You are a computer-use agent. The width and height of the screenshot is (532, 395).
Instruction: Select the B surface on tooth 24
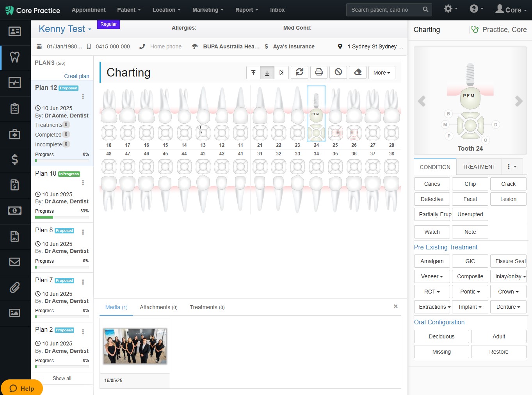(448, 114)
